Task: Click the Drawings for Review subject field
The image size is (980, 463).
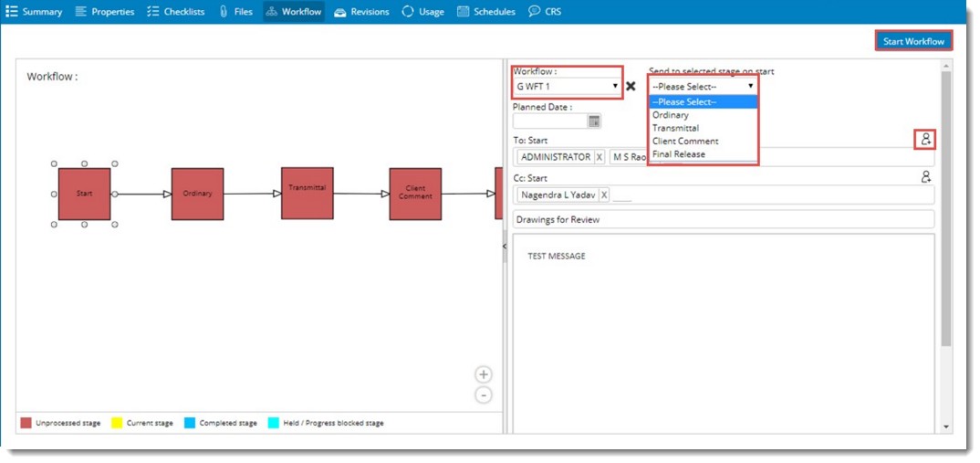Action: click(723, 220)
